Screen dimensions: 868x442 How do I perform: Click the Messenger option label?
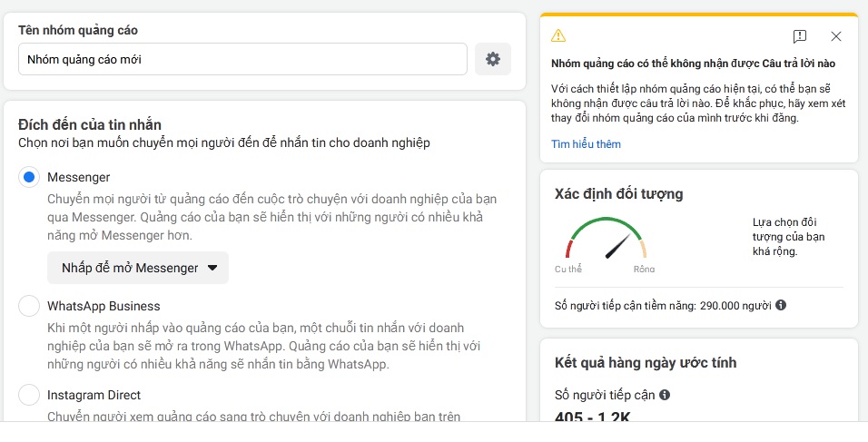pyautogui.click(x=79, y=177)
